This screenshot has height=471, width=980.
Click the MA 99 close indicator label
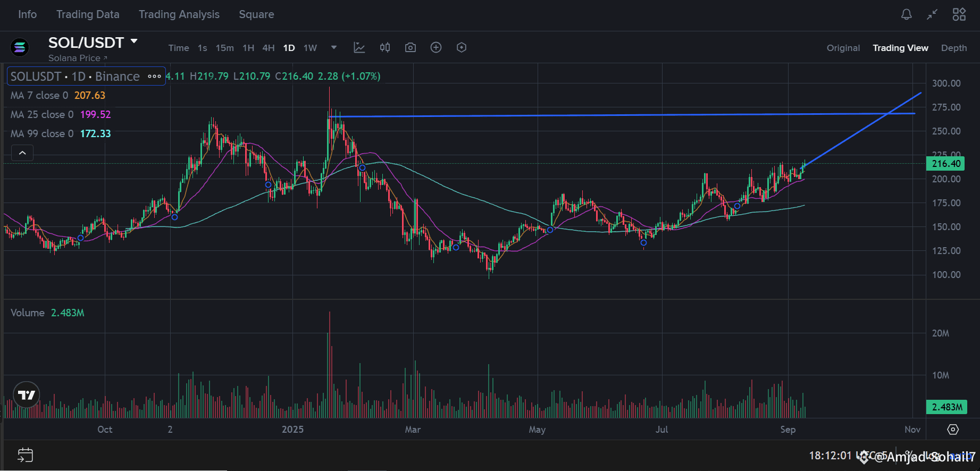[x=42, y=134]
